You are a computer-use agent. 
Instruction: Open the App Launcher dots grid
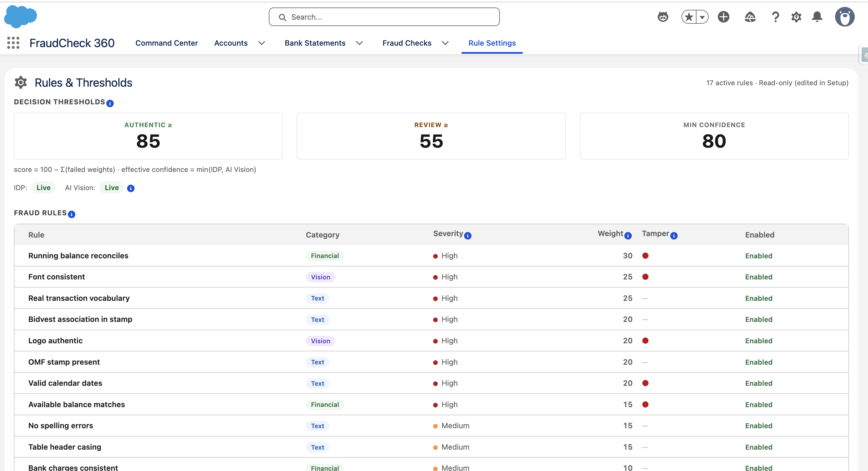pos(13,43)
